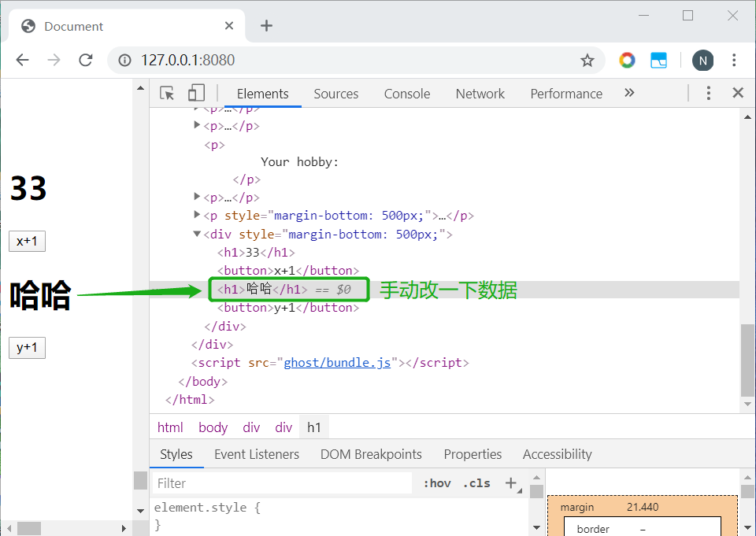View site information icon in address bar
Image resolution: width=756 pixels, height=536 pixels.
(x=125, y=61)
